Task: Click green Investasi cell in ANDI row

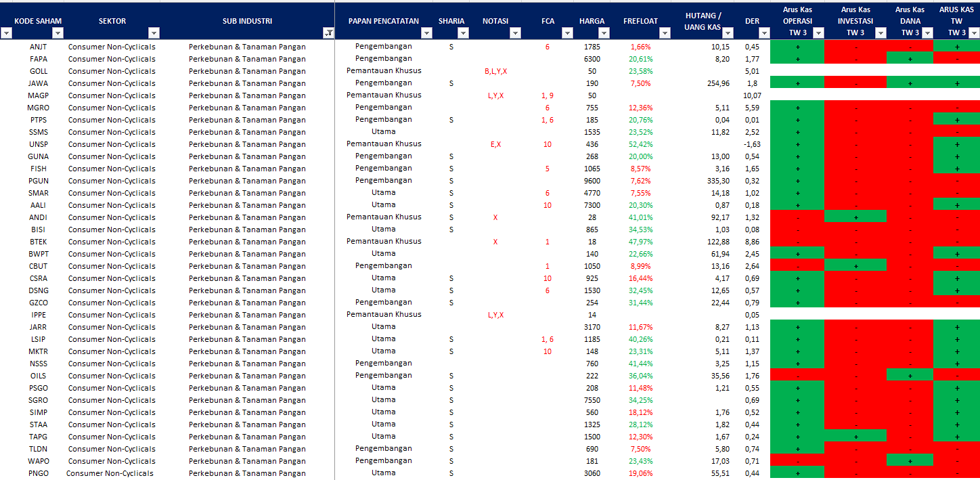Action: point(855,217)
